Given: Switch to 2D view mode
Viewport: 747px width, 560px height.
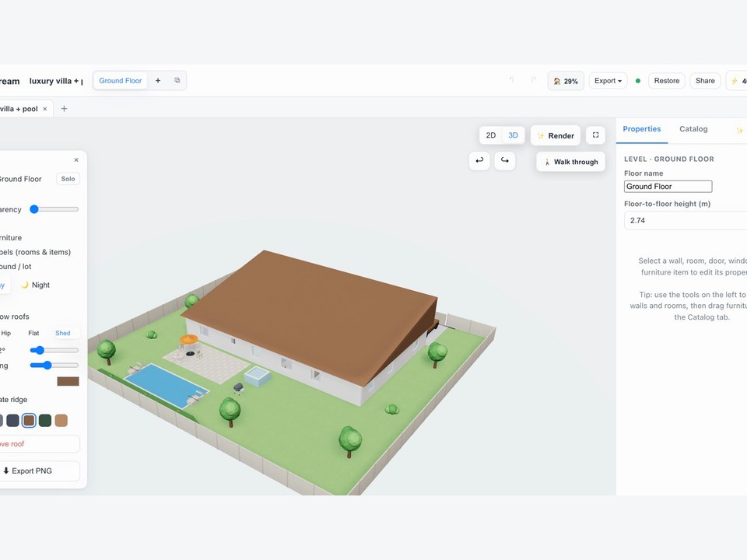Looking at the screenshot, I should point(491,135).
